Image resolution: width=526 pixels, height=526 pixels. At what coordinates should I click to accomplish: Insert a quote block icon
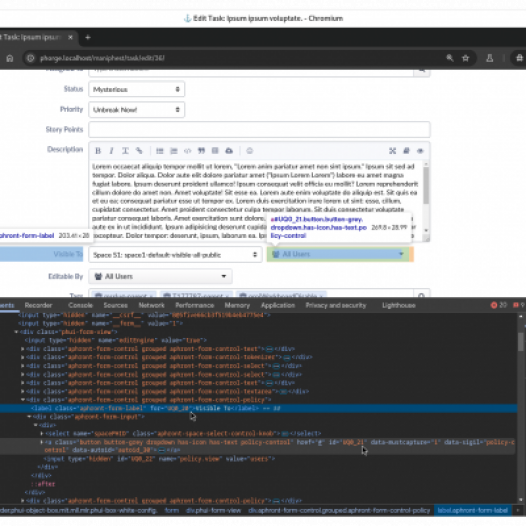[201, 151]
